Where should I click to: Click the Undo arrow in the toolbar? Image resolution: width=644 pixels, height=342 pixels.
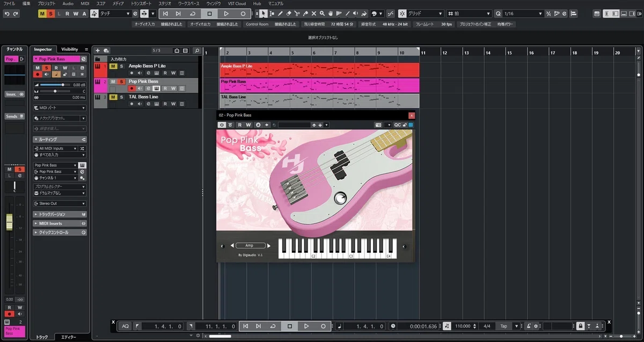pyautogui.click(x=6, y=13)
